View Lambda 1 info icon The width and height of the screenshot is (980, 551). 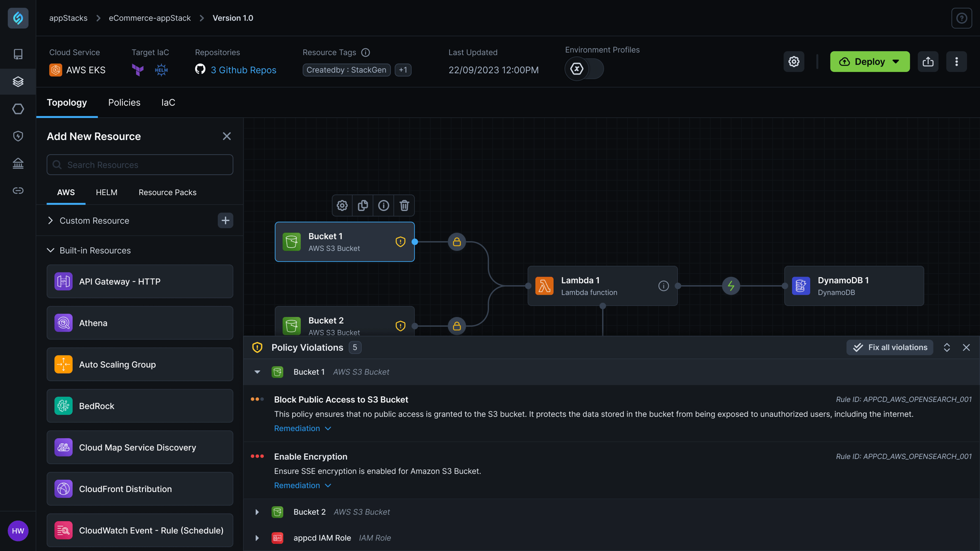click(x=663, y=286)
